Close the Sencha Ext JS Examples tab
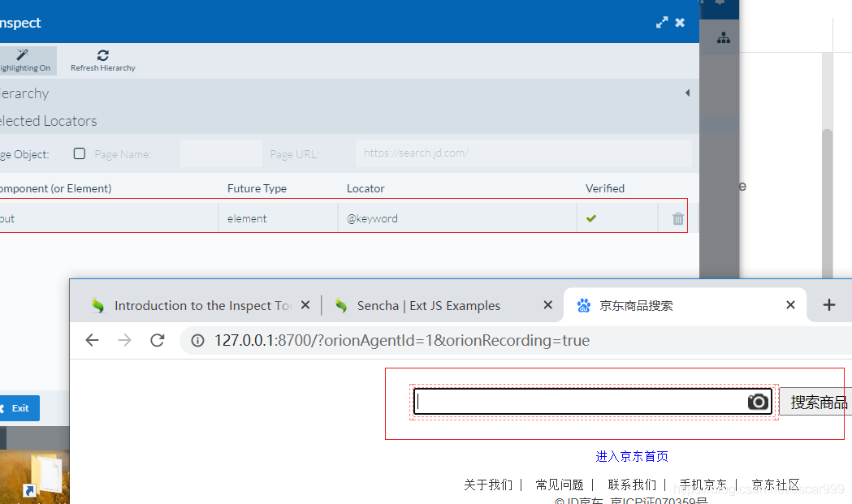 pos(547,305)
